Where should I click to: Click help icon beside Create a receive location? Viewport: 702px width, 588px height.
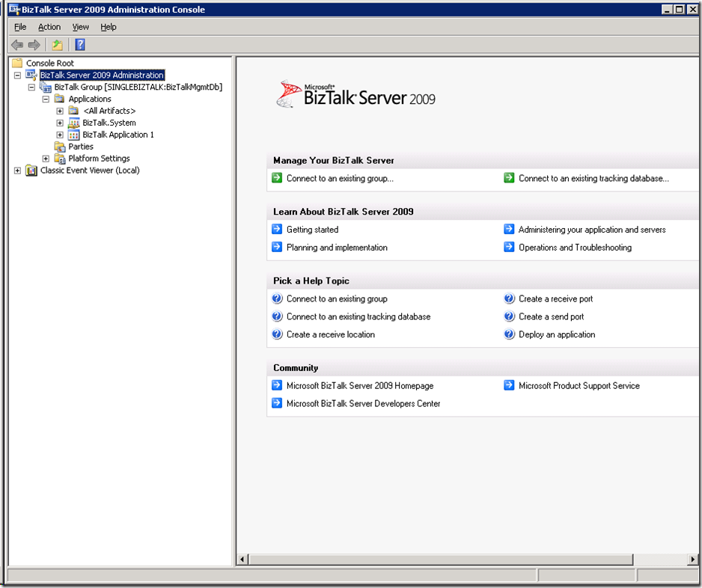pyautogui.click(x=277, y=334)
